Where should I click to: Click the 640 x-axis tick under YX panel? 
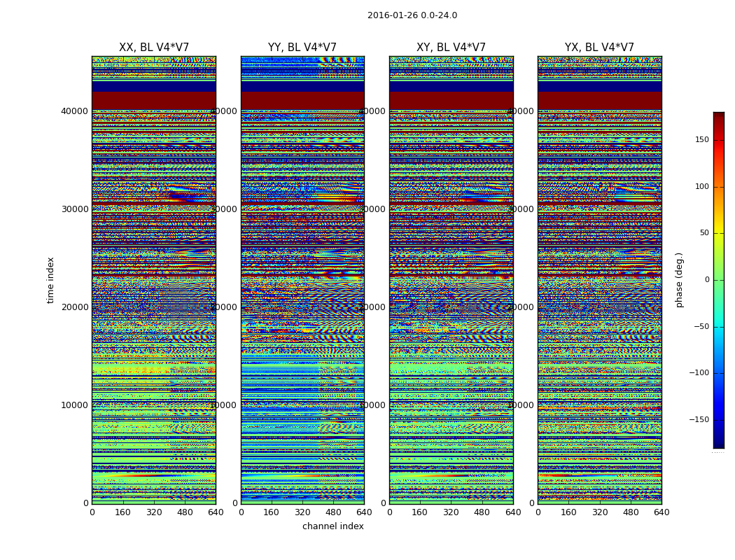[661, 512]
